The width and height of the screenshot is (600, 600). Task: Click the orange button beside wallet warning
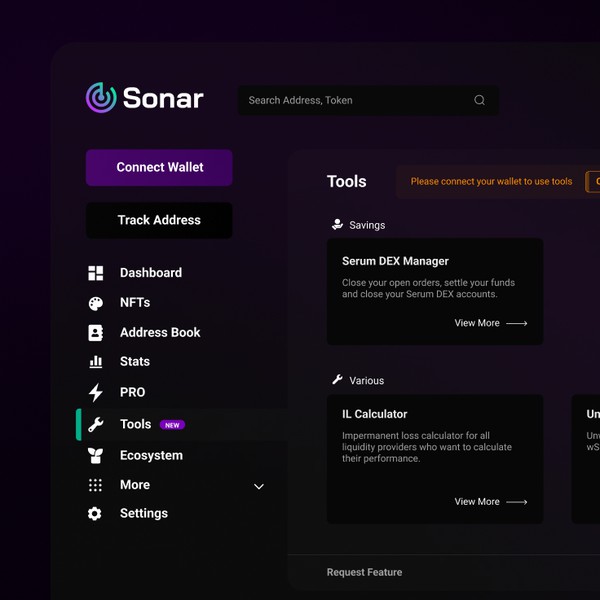593,182
